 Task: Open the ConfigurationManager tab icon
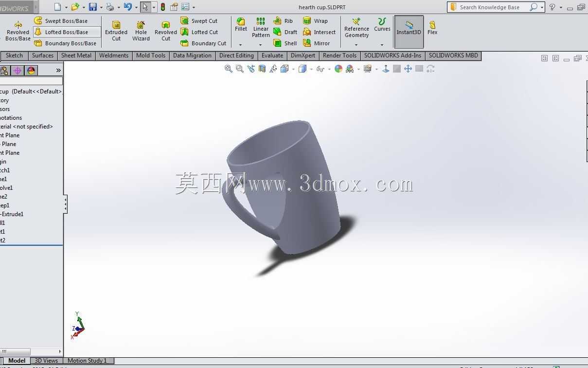(4, 71)
